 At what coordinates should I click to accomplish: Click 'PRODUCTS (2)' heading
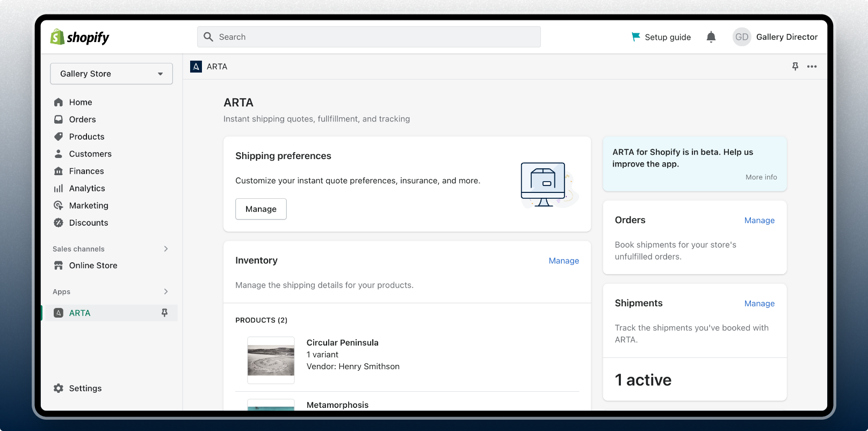point(262,320)
